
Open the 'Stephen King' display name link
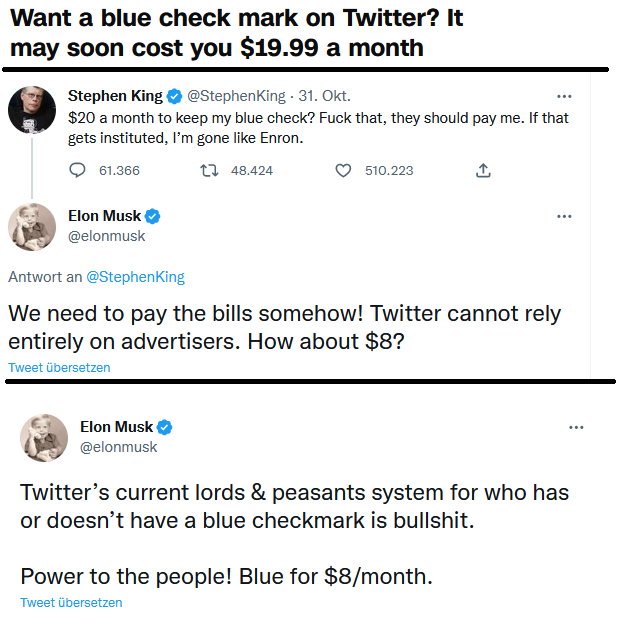tap(114, 96)
